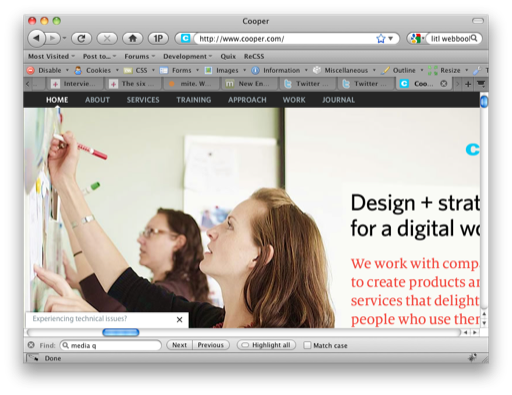This screenshot has height=395, width=512.
Task: Toggle the Highlight all button
Action: (x=266, y=345)
